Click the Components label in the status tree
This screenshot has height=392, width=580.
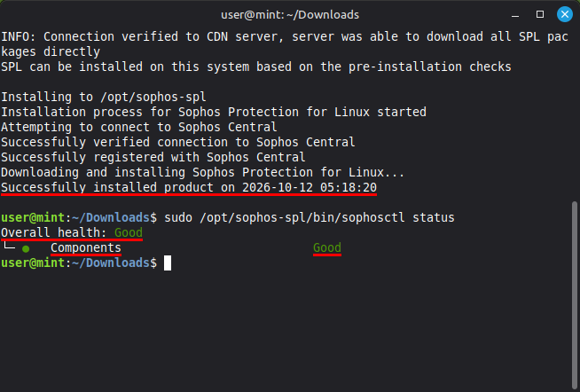(x=86, y=247)
